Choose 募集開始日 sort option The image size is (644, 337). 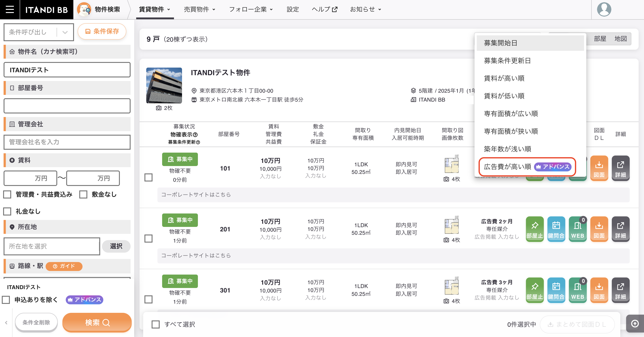click(x=530, y=43)
